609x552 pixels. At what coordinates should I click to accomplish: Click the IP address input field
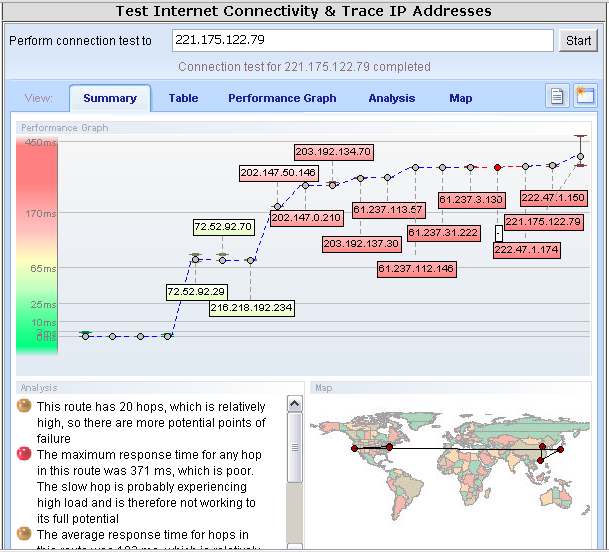point(360,41)
